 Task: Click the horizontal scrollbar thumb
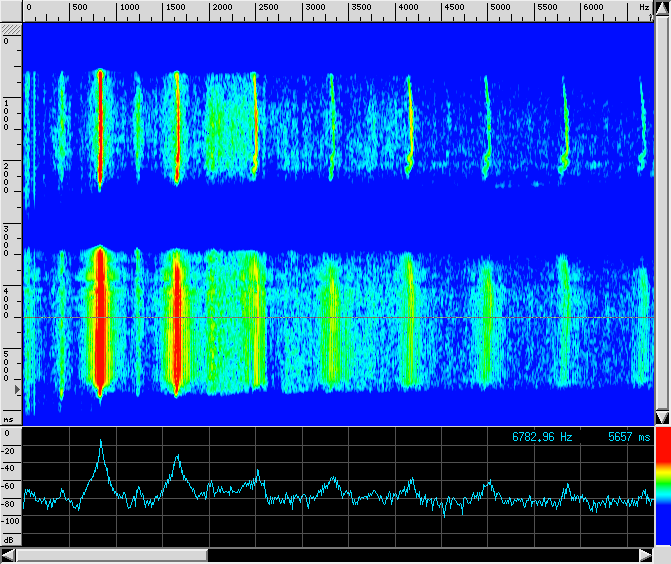click(x=112, y=555)
